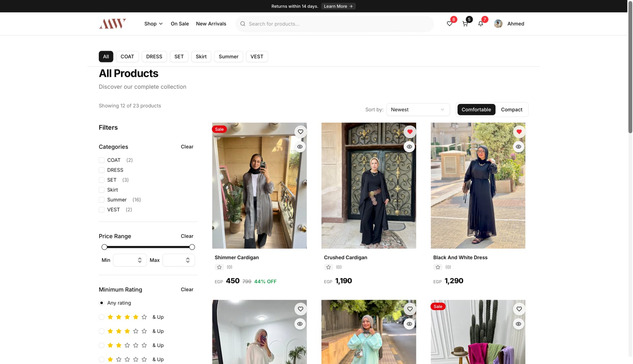
Task: Check the SET category filter
Action: (x=102, y=180)
